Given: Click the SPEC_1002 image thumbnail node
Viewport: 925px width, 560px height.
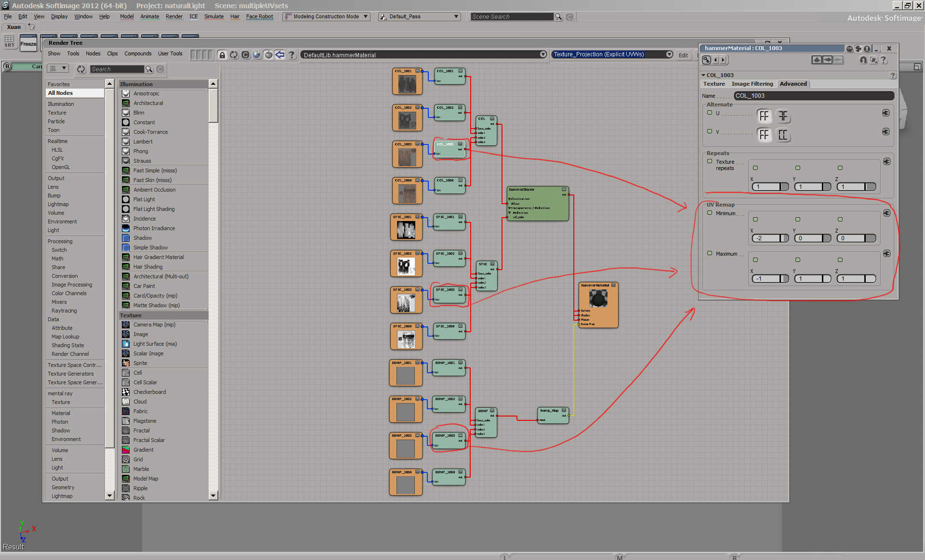Looking at the screenshot, I should [x=406, y=263].
